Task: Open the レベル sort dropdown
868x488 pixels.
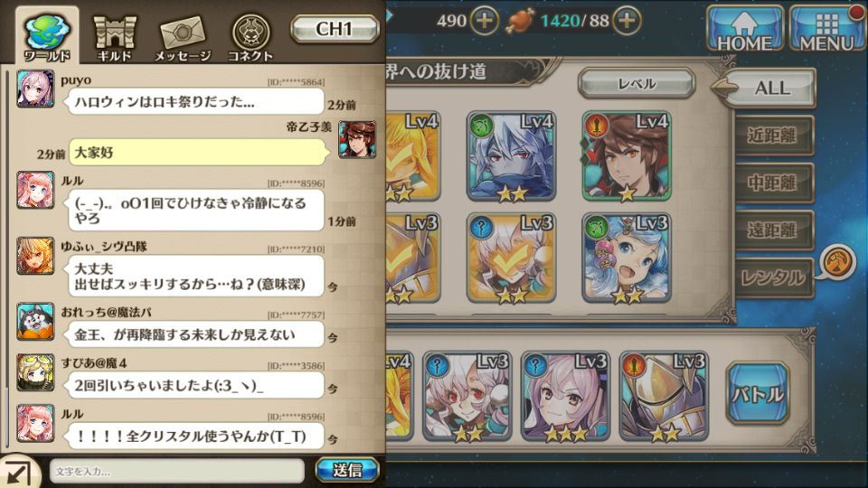Action: pyautogui.click(x=637, y=84)
